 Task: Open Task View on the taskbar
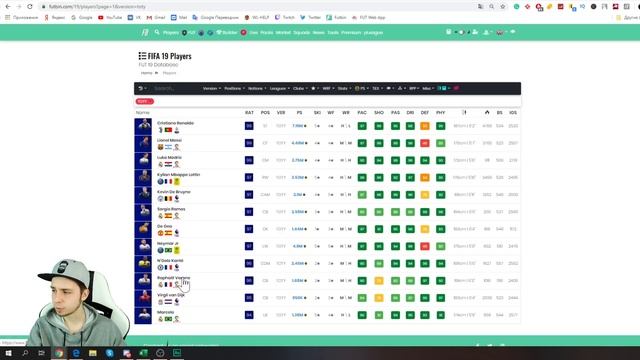click(42, 353)
